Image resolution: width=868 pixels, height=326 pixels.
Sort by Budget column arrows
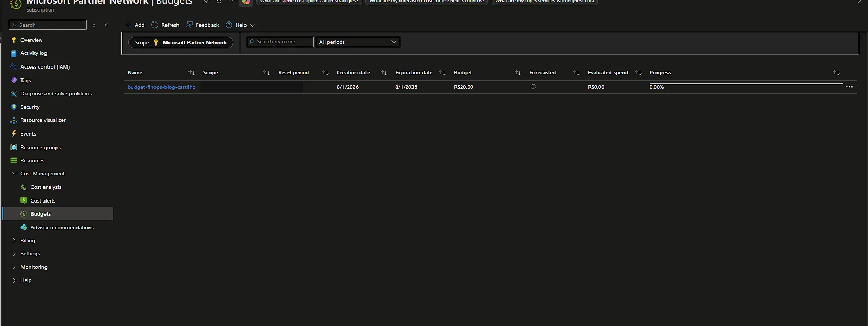pyautogui.click(x=518, y=73)
